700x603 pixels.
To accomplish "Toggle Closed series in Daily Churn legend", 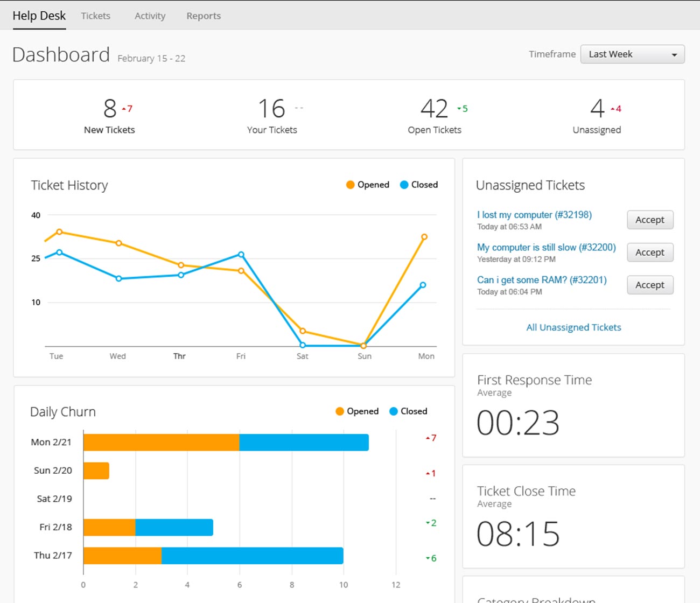I will (x=408, y=411).
